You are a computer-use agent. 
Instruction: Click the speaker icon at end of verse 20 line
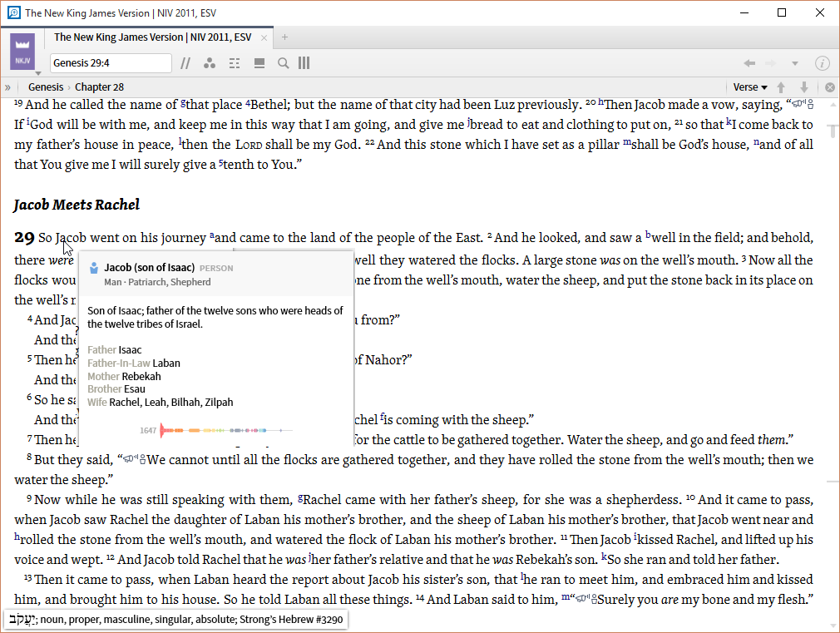[x=803, y=104]
